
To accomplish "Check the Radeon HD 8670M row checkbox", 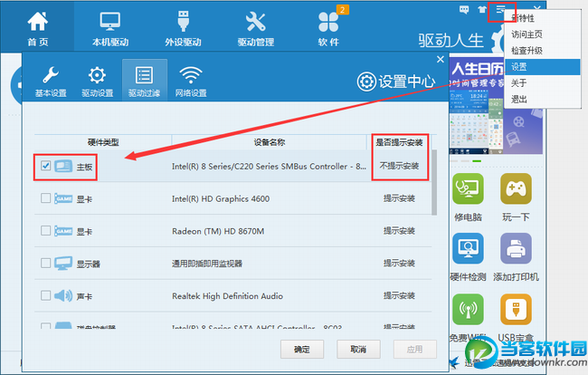I will pyautogui.click(x=45, y=230).
